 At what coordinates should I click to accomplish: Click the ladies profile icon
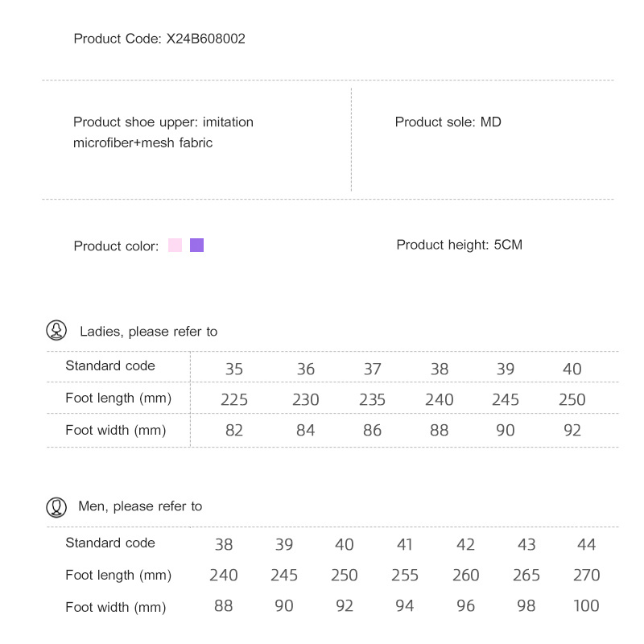click(56, 331)
